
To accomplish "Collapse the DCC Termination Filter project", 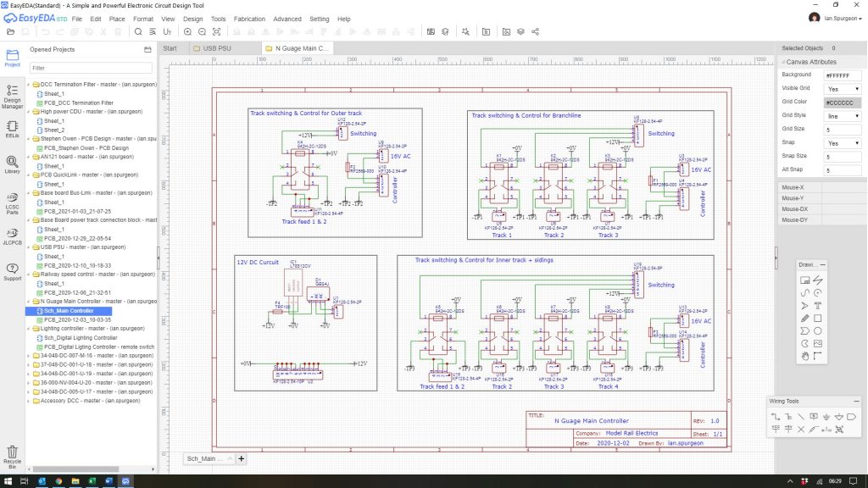I will click(29, 85).
